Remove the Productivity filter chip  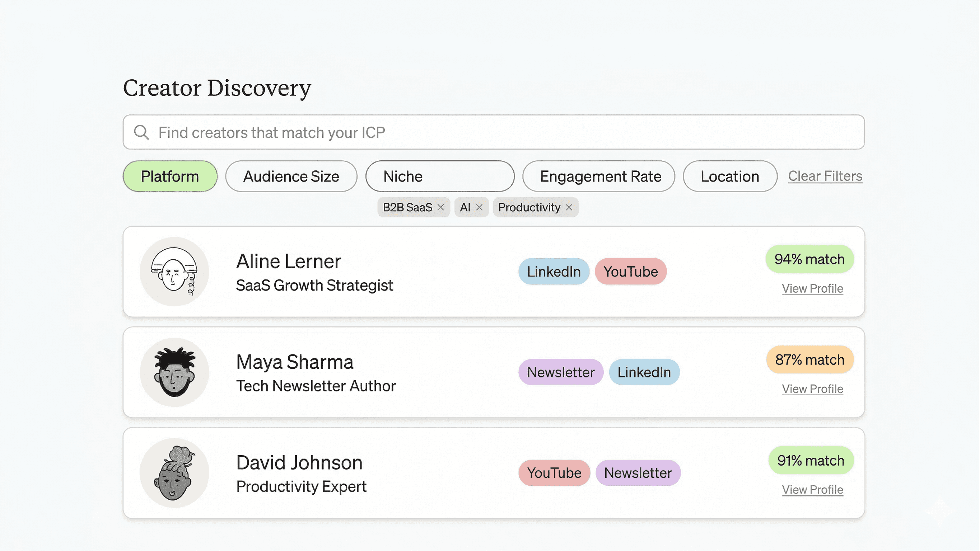coord(569,207)
